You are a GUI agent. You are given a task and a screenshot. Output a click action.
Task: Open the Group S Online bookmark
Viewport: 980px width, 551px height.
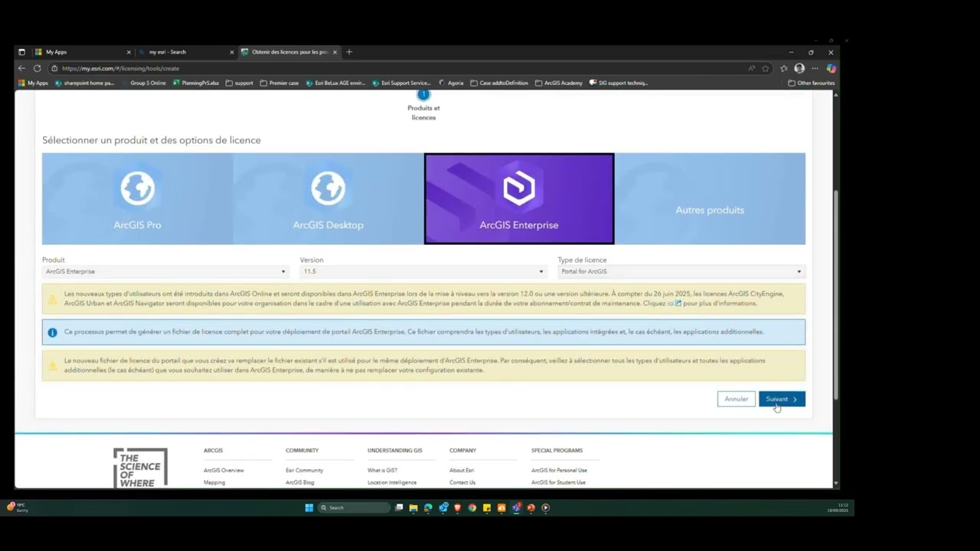(145, 83)
